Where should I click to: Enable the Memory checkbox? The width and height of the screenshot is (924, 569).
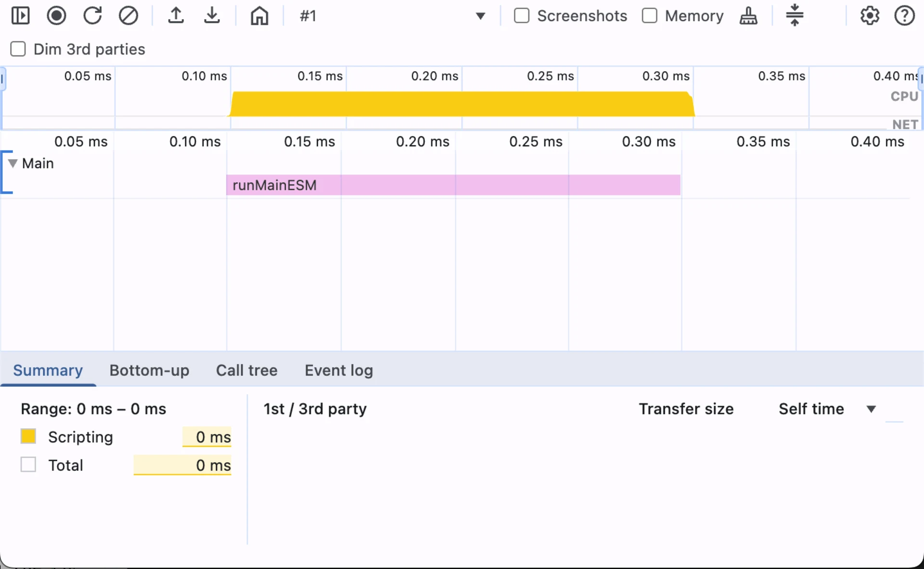click(650, 16)
